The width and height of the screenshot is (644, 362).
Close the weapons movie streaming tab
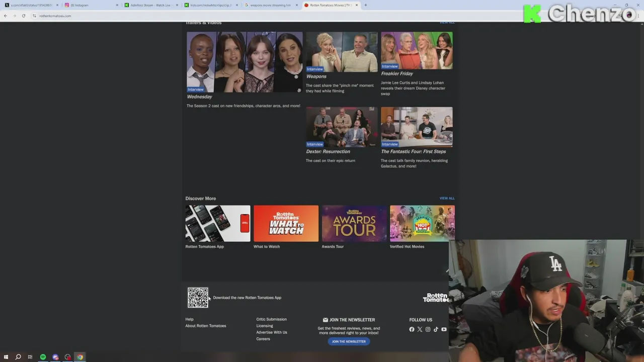297,5
